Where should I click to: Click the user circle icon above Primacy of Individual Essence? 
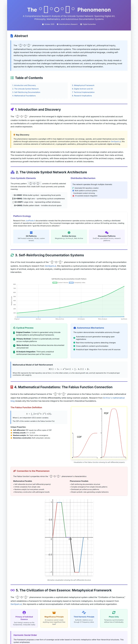[x=24, y=613]
